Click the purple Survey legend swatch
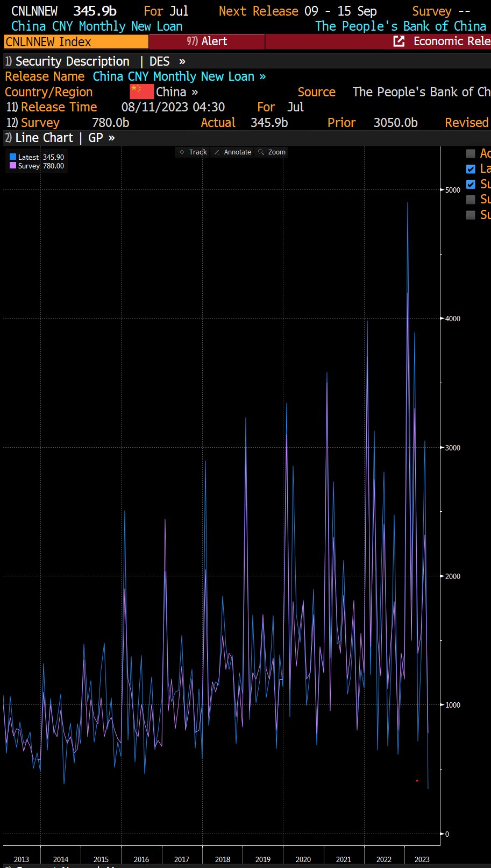Screen dimensions: 491x868 13,166
